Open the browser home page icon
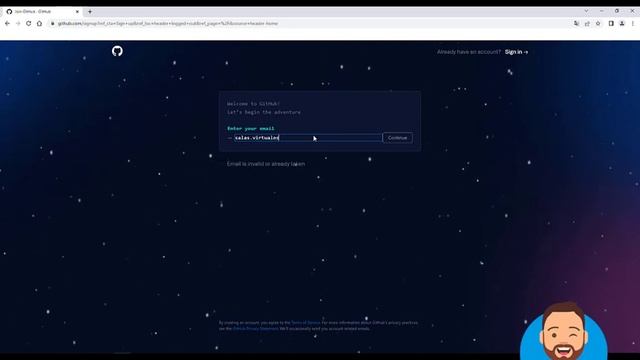Viewport: 640px width, 360px height. (x=39, y=24)
